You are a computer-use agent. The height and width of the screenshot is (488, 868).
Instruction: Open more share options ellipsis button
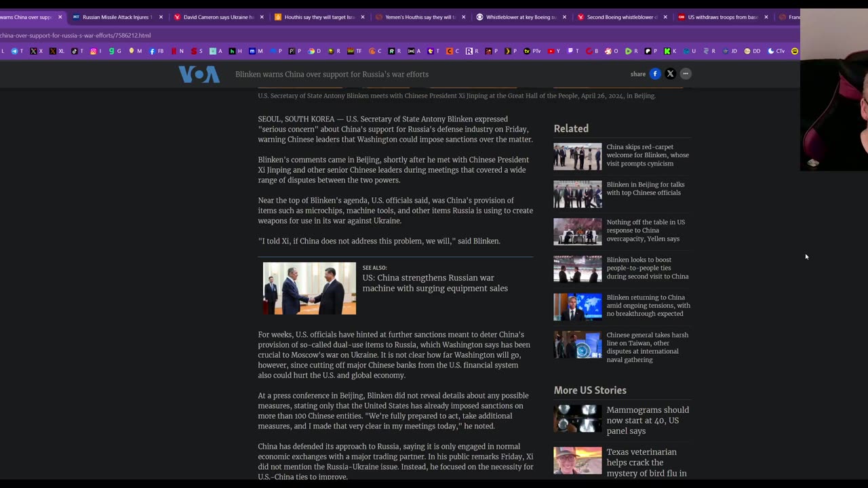tap(686, 74)
